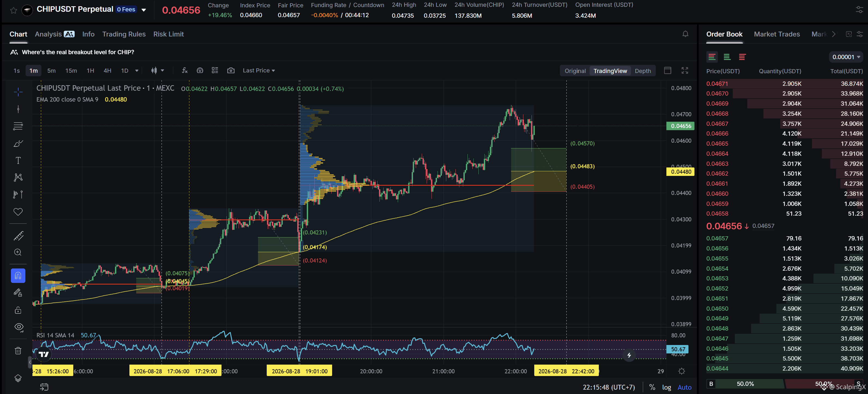
Task: Toggle the log scale button
Action: (666, 387)
